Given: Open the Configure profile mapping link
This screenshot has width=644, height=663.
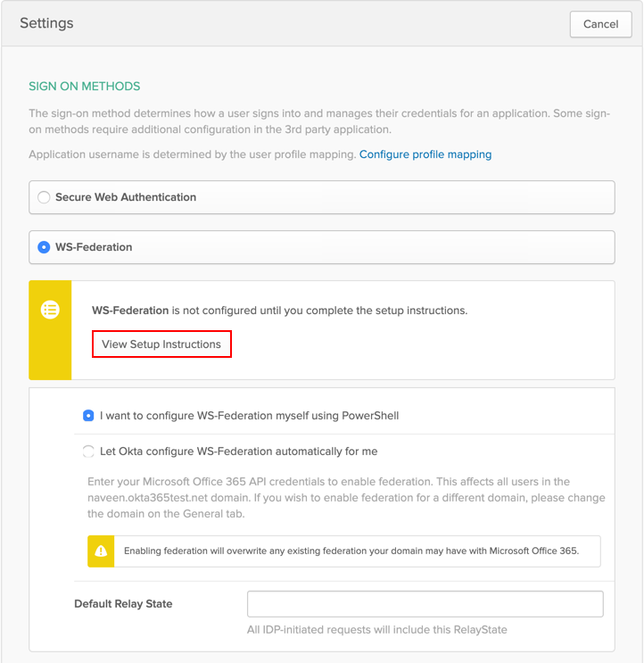Looking at the screenshot, I should pyautogui.click(x=425, y=154).
